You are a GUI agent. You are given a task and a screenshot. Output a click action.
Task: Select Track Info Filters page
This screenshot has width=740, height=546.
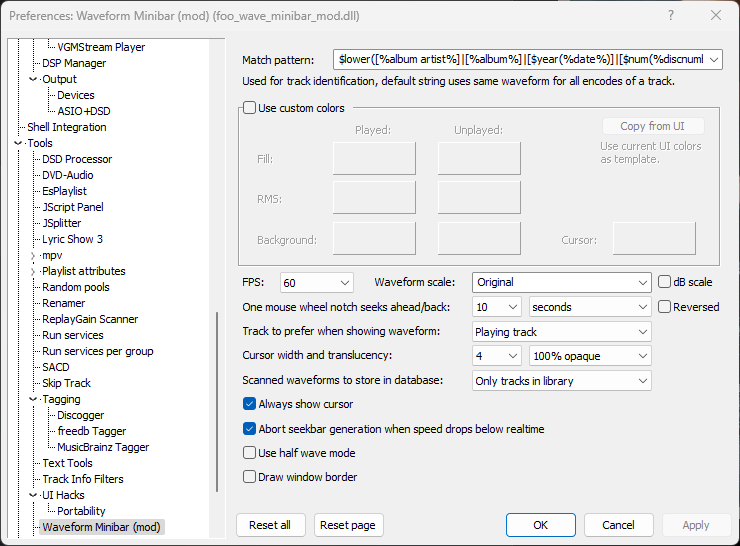tap(83, 479)
